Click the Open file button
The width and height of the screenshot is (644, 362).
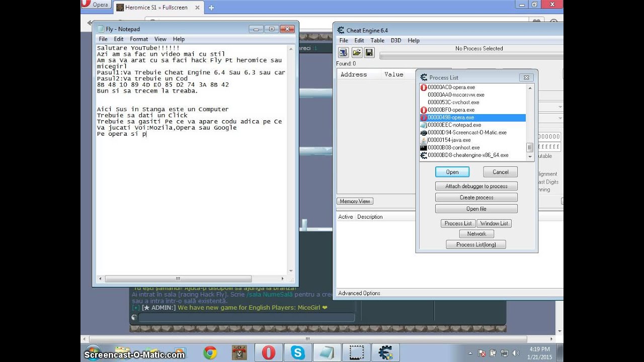pos(476,209)
